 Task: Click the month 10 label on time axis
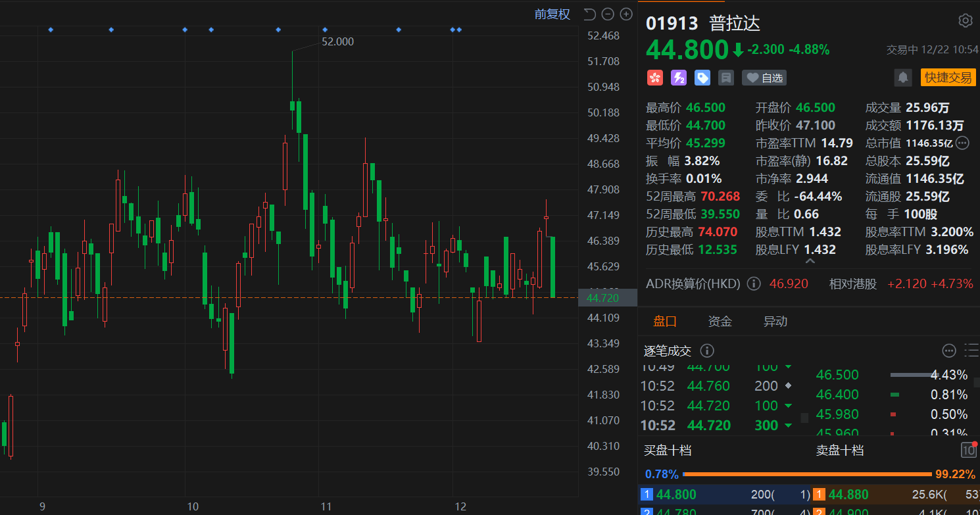(x=193, y=506)
